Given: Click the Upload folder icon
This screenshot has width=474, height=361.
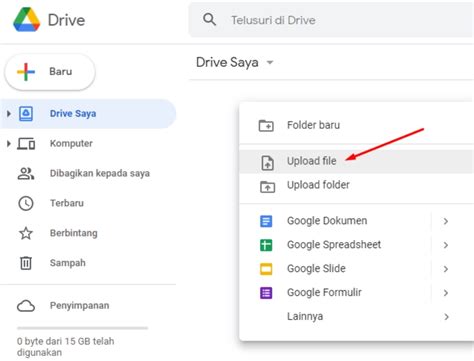Looking at the screenshot, I should coord(267,187).
